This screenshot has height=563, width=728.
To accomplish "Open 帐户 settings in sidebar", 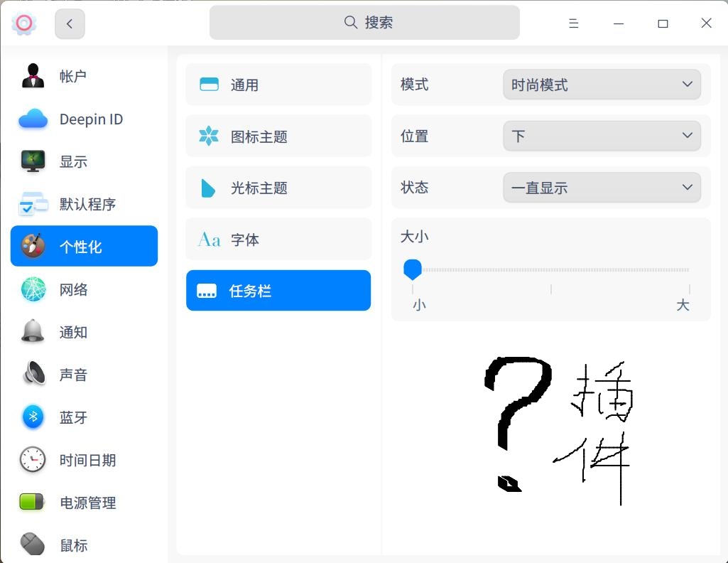I will pos(84,76).
